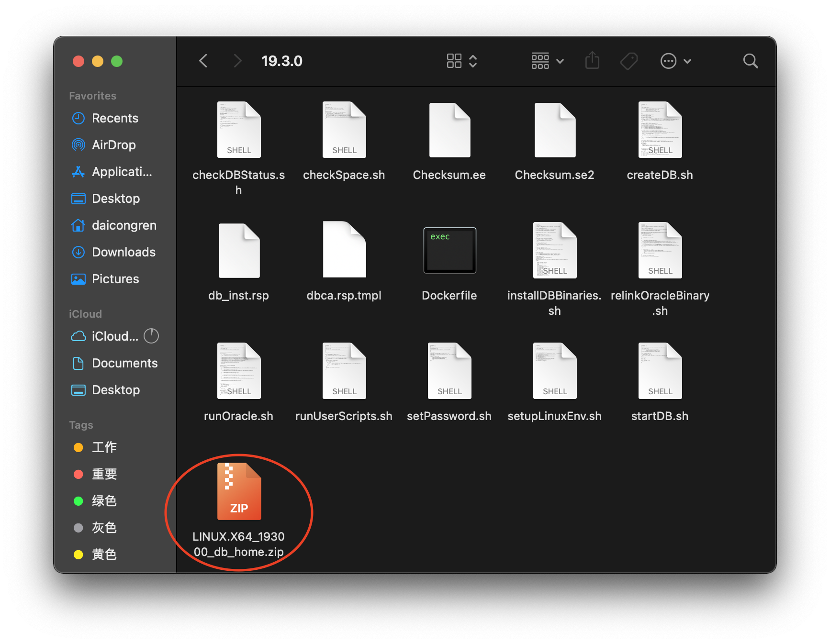Select the 重要 red tag

(x=104, y=474)
